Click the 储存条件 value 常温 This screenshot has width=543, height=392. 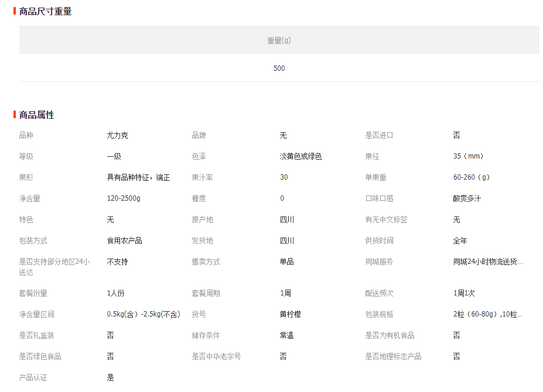pyautogui.click(x=286, y=335)
